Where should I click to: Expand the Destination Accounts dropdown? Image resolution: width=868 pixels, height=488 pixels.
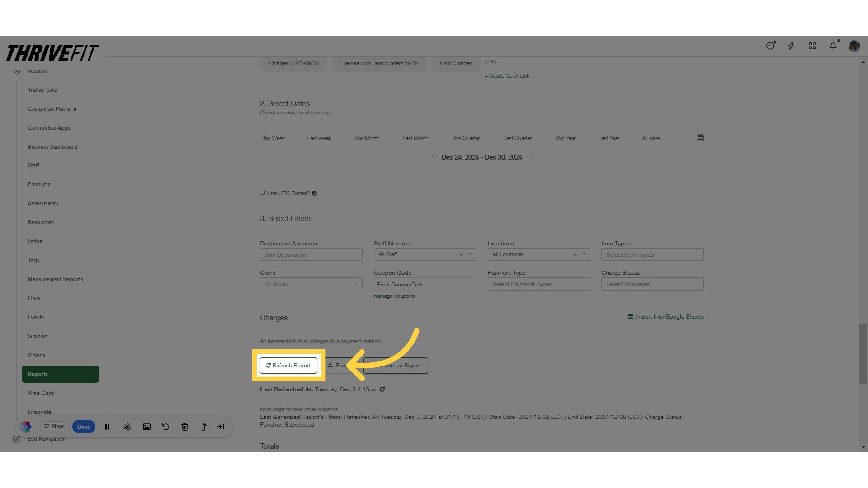point(311,254)
